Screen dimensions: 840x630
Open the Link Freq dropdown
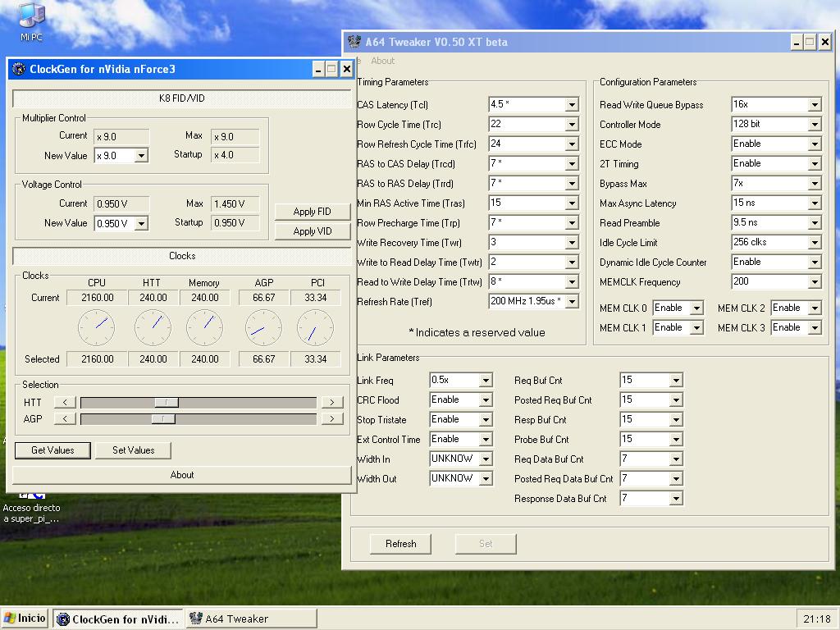tap(486, 381)
